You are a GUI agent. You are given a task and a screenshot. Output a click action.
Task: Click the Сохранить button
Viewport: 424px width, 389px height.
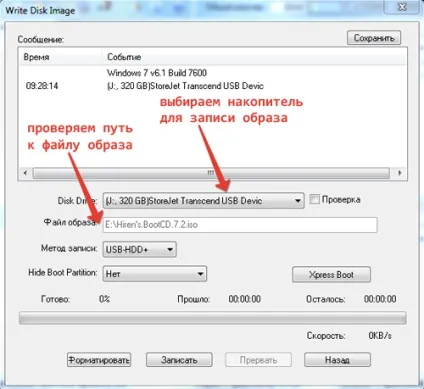coord(374,38)
